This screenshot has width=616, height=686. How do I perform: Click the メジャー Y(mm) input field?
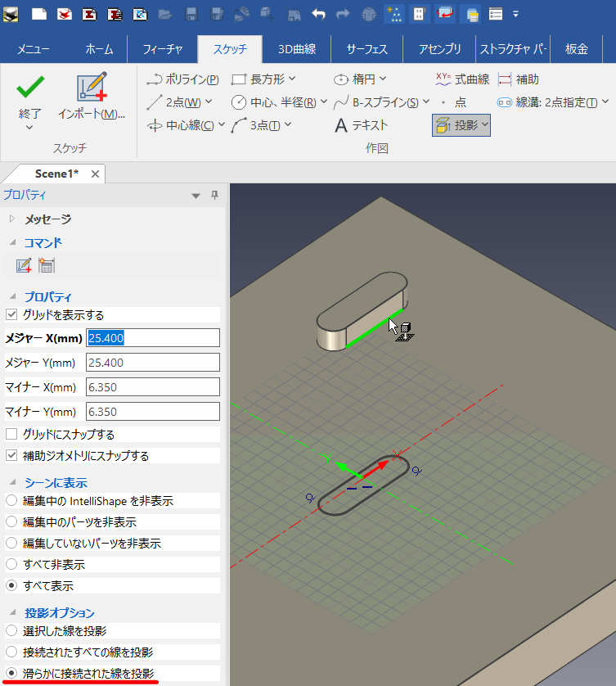(x=153, y=363)
